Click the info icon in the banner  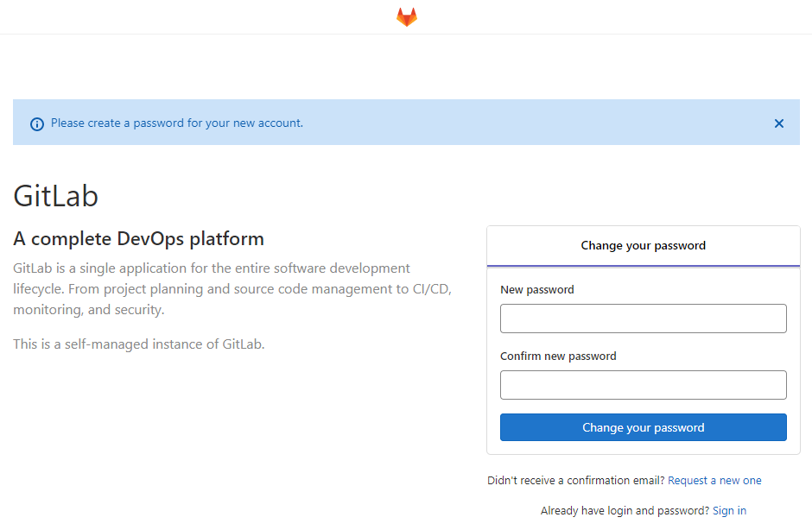tap(37, 124)
